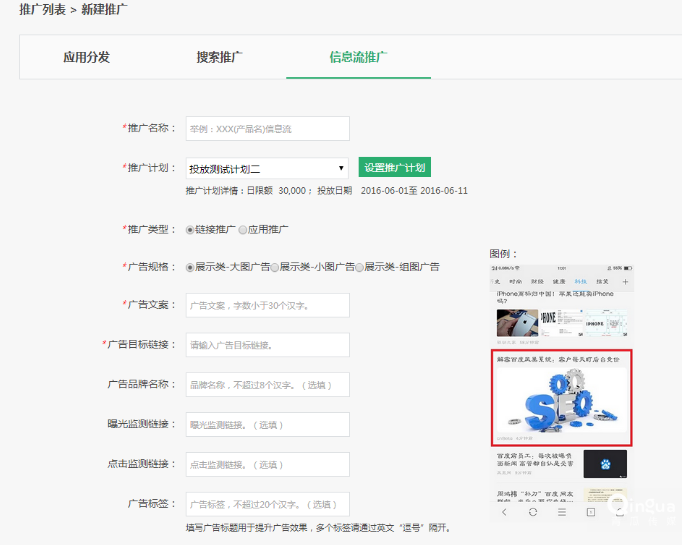
Task: Tap the refresh icon in phone preview
Action: click(x=533, y=512)
